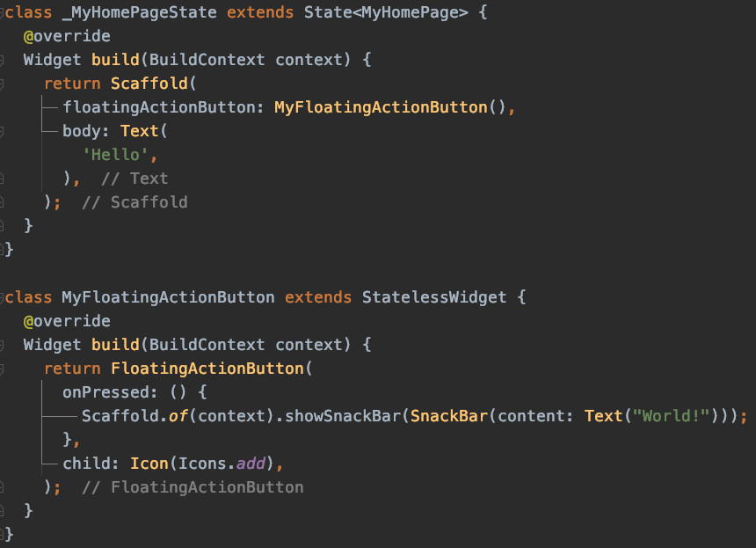Click the second @override annotation

click(x=67, y=321)
